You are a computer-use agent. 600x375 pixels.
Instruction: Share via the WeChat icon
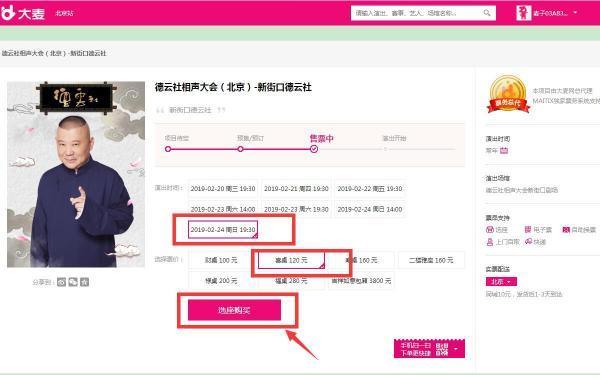pyautogui.click(x=73, y=282)
